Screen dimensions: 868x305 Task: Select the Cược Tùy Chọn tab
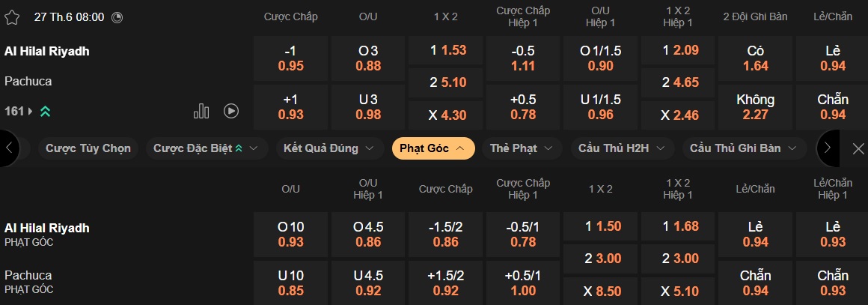pyautogui.click(x=88, y=148)
